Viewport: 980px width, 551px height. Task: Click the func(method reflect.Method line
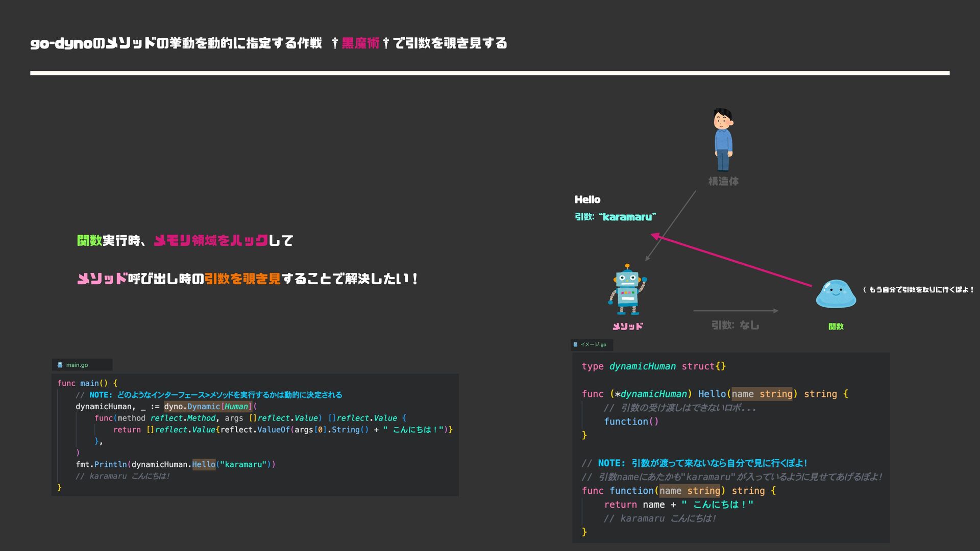[250, 418]
